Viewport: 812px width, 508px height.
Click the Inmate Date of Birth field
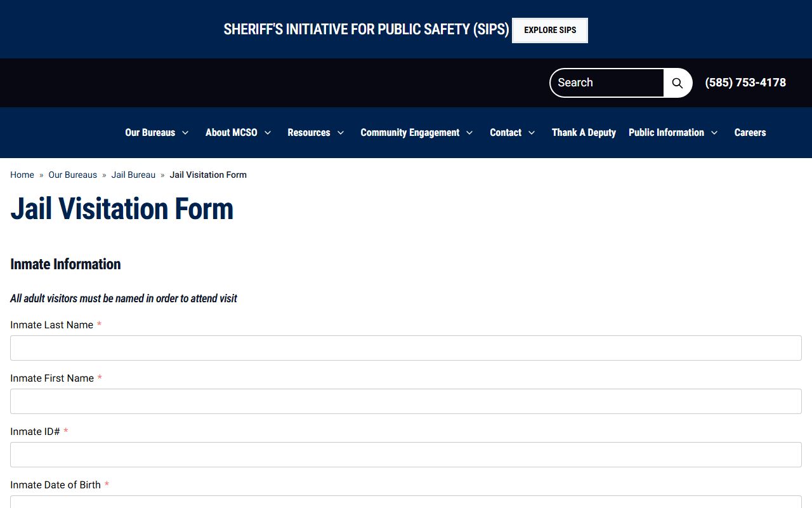[406, 502]
